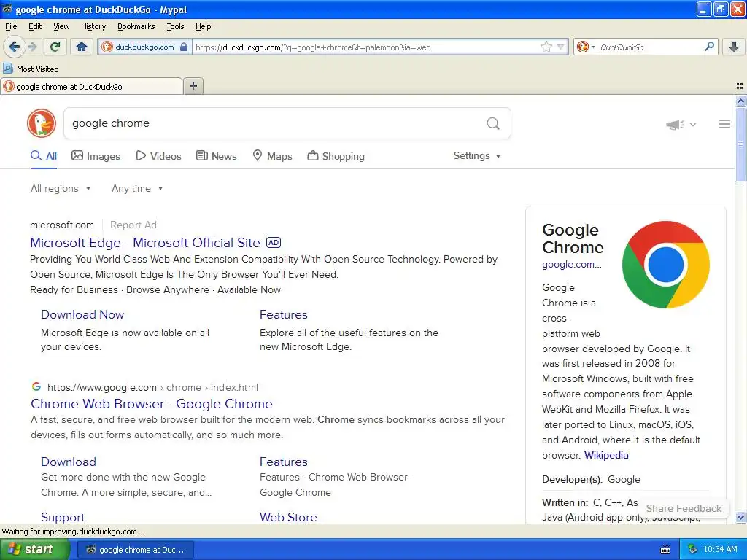Click the google.com link in info panel
The width and height of the screenshot is (747, 560).
pos(572,264)
